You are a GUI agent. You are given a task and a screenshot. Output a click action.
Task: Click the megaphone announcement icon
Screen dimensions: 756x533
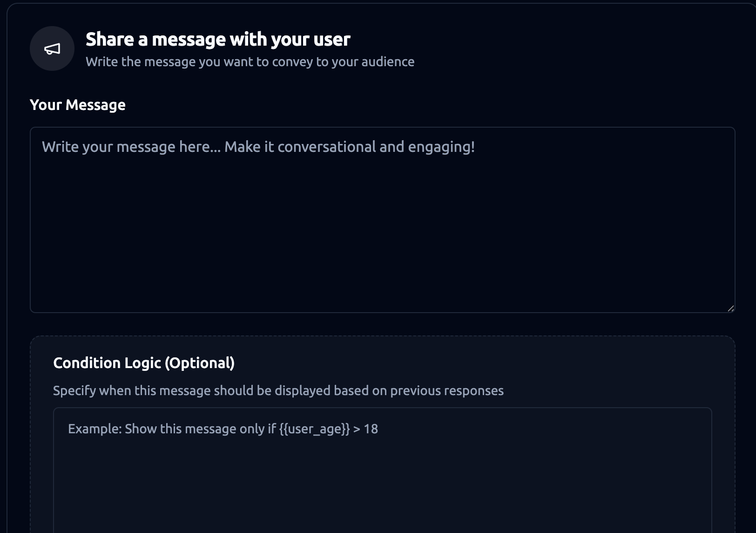click(x=52, y=48)
